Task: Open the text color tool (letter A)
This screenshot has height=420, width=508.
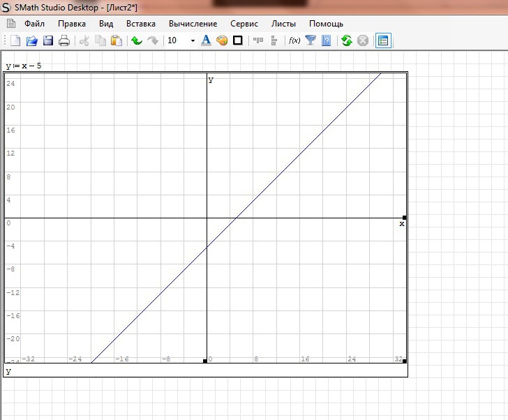Action: point(206,40)
